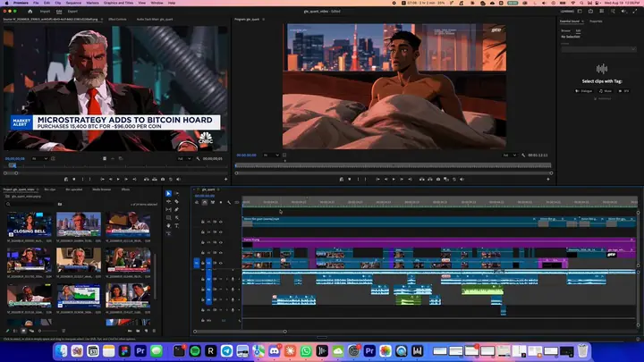Open the Graphics and Titles menu
Screen dimensions: 644x362
click(118, 3)
